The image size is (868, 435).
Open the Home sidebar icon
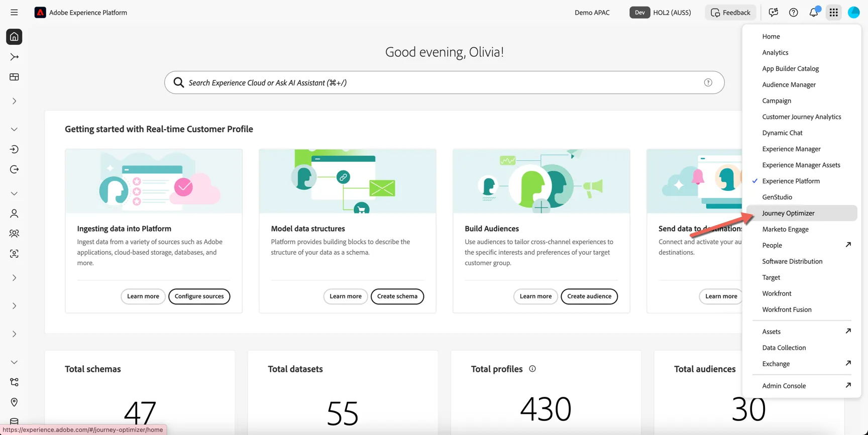(x=14, y=37)
